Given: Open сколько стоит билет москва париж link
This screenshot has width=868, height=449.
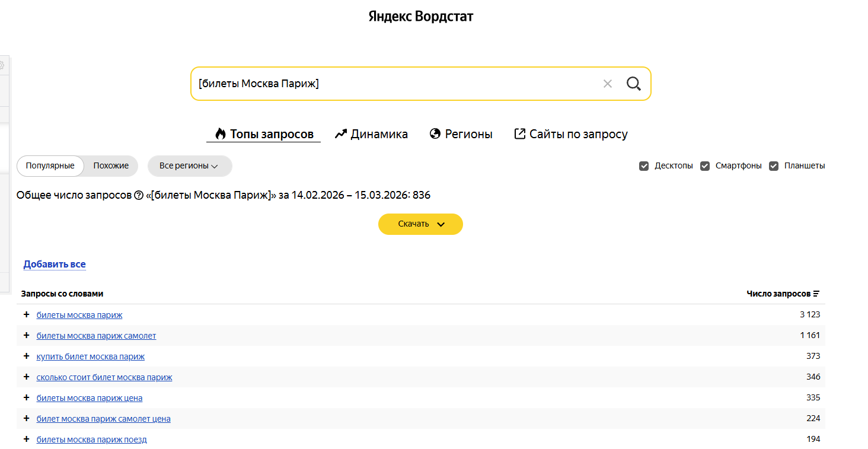Looking at the screenshot, I should (104, 377).
